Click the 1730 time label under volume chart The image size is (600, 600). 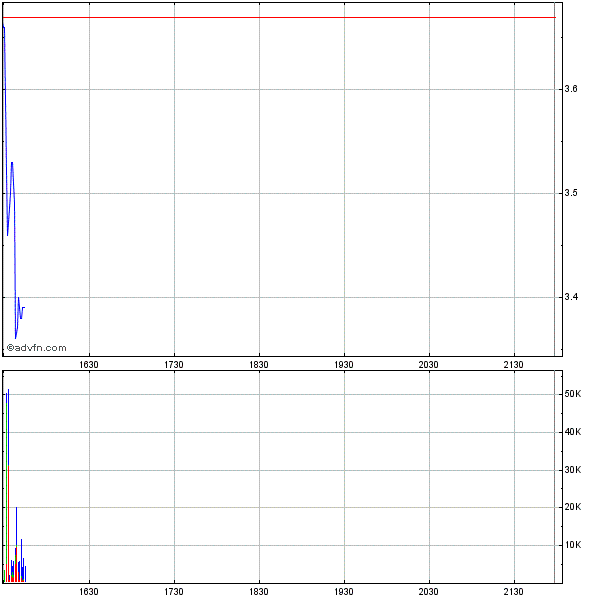coord(174,592)
